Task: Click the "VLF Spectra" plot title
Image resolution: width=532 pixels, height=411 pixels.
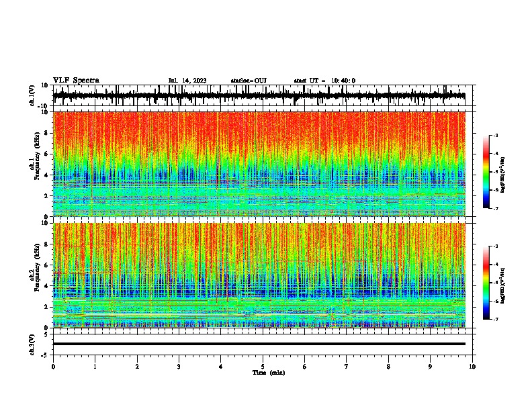Action: (76, 81)
